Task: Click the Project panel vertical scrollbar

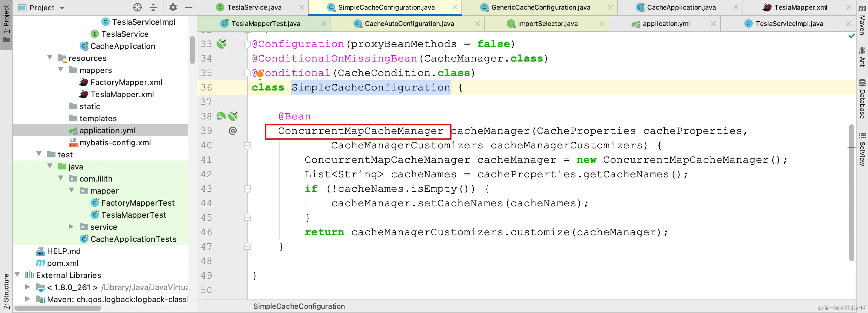Action: (x=192, y=50)
